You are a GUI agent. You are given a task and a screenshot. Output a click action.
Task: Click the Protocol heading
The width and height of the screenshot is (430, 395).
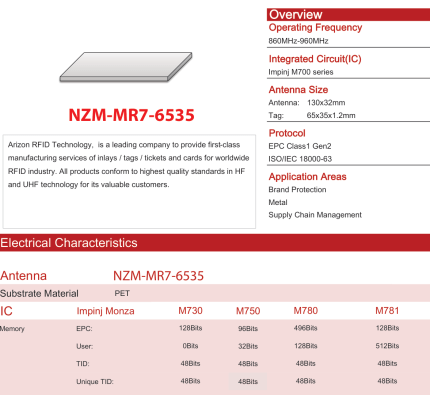287,133
